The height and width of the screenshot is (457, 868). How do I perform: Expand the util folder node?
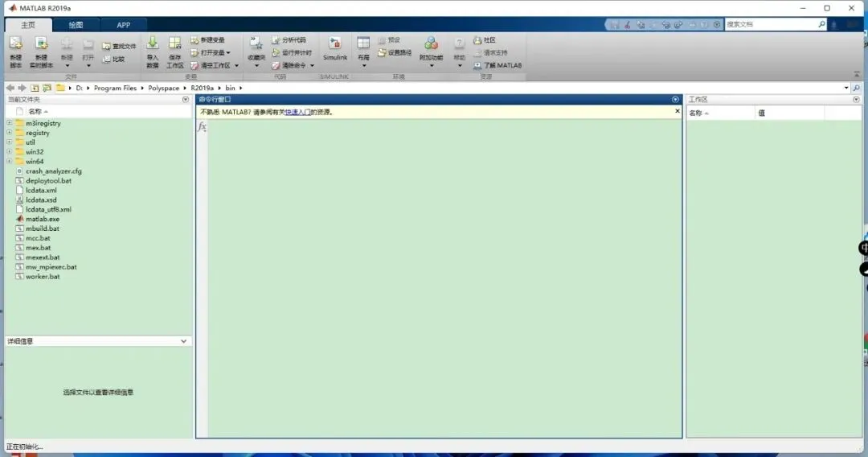(x=9, y=142)
